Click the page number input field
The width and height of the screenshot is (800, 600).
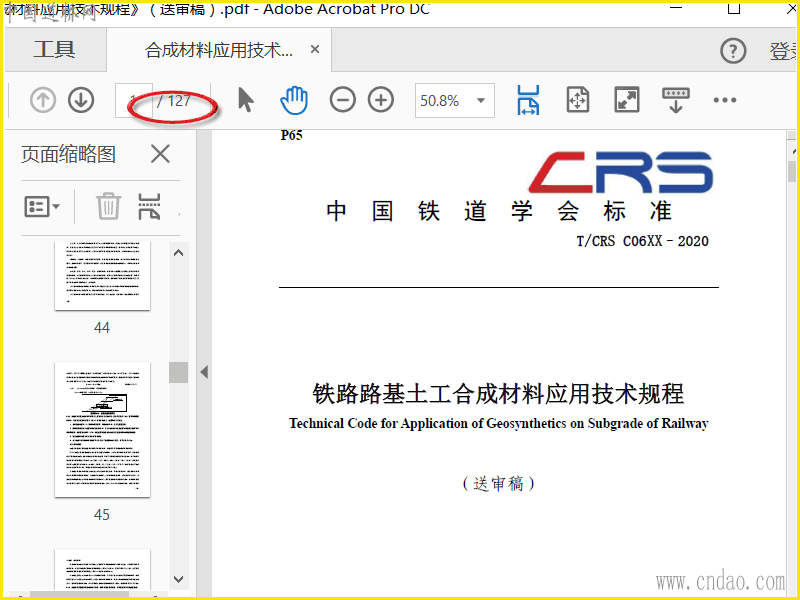click(x=134, y=101)
